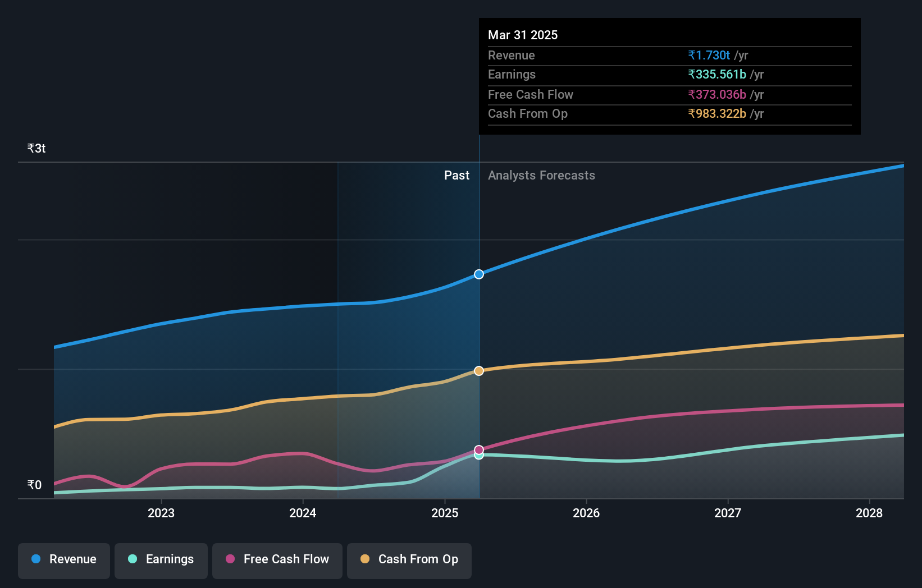Click the 2025 x-axis label
The width and height of the screenshot is (922, 588).
point(445,513)
